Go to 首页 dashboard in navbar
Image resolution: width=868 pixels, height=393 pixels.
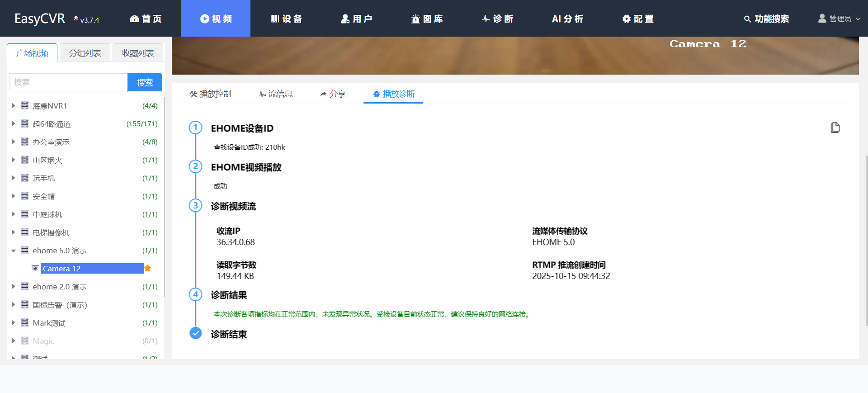coord(146,19)
